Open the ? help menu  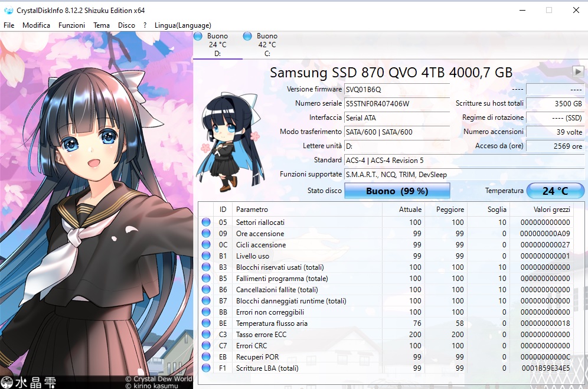pyautogui.click(x=145, y=25)
